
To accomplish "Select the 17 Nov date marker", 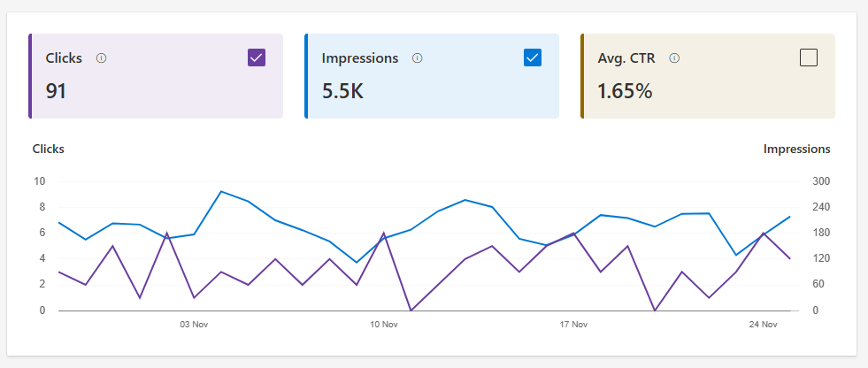I will point(573,325).
